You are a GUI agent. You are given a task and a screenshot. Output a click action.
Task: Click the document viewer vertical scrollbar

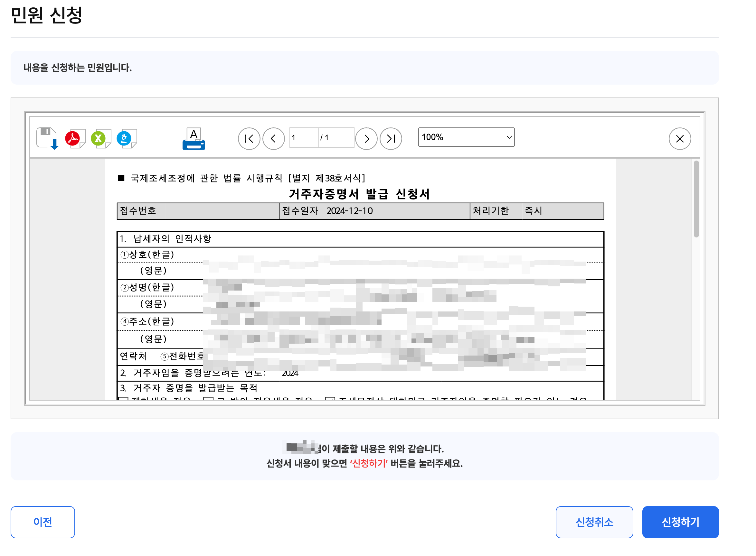point(696,199)
